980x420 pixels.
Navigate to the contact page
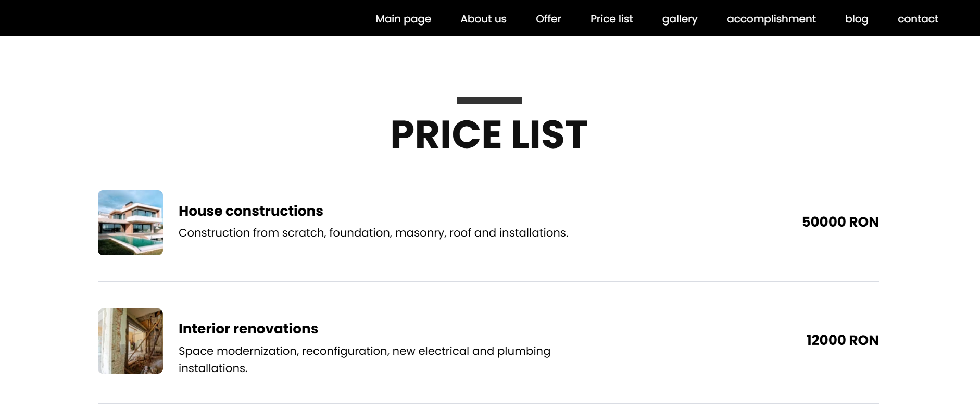coord(918,19)
